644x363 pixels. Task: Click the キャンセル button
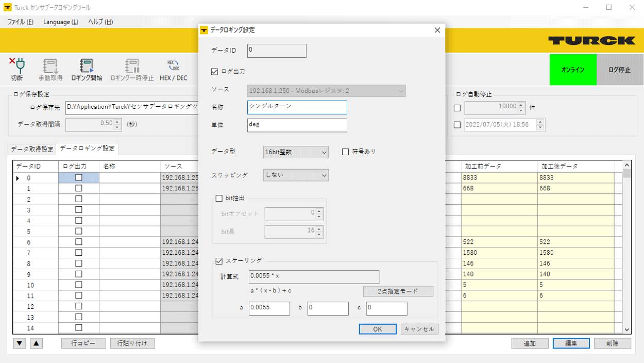[x=419, y=329]
